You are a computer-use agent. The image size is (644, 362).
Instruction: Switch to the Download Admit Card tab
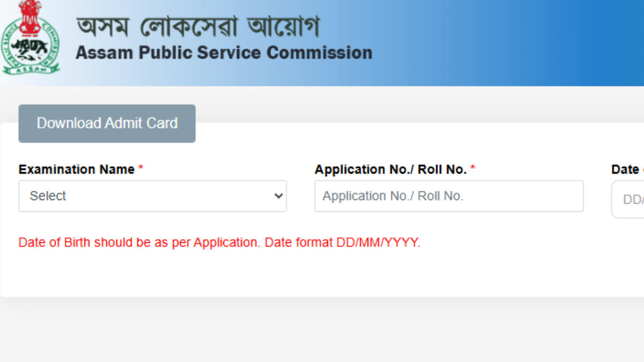pyautogui.click(x=107, y=123)
